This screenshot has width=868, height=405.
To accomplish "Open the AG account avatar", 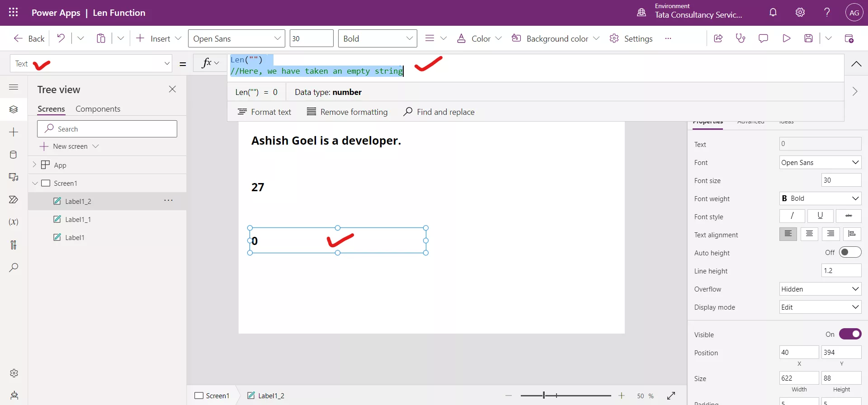I will [854, 13].
